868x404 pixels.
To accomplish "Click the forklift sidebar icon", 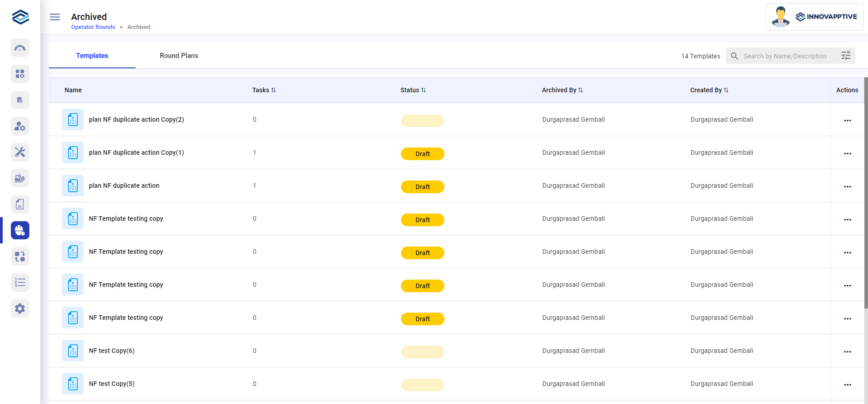I will point(20,178).
